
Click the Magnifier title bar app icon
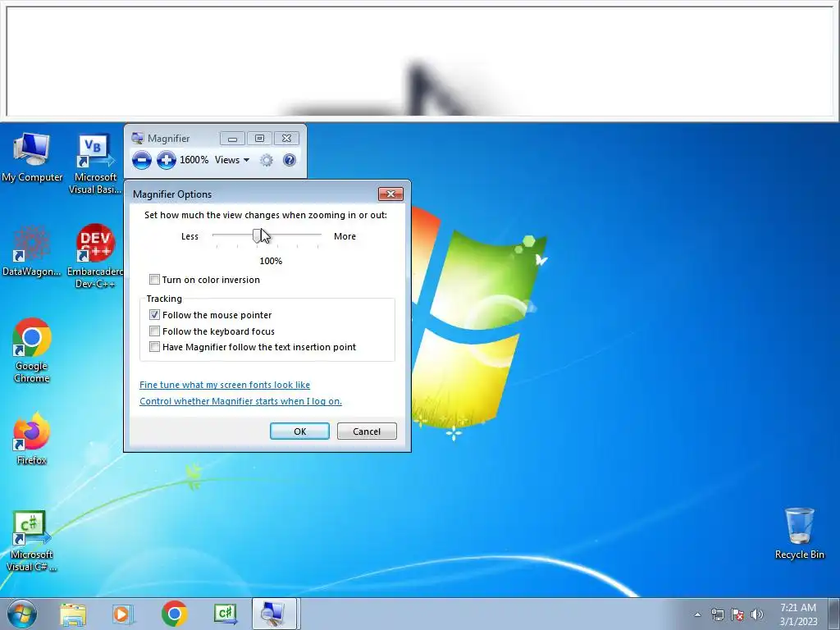point(138,138)
